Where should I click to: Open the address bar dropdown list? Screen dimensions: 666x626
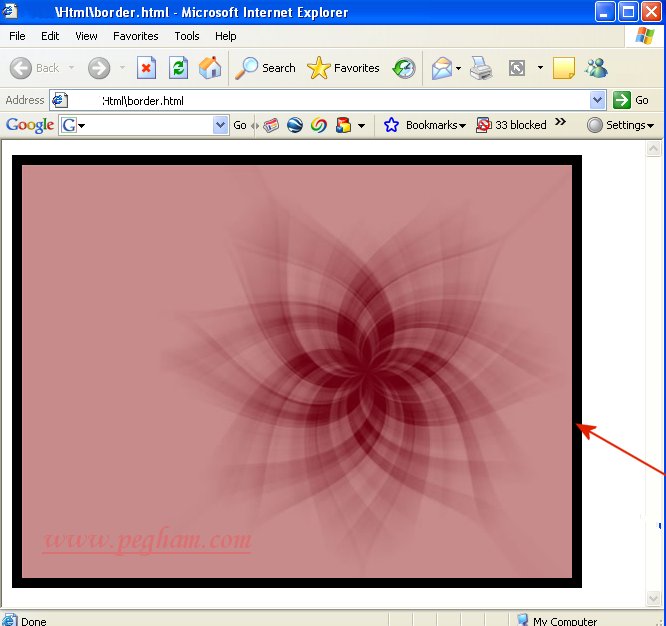pyautogui.click(x=597, y=100)
